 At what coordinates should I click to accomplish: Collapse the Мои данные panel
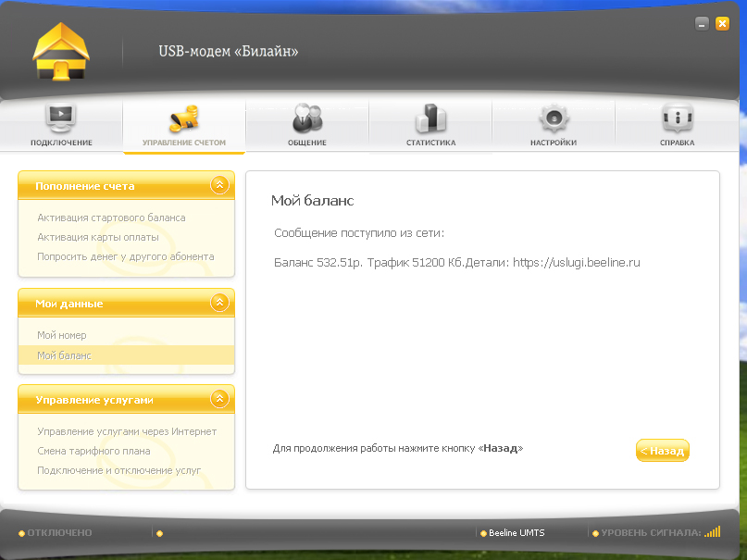coord(219,303)
